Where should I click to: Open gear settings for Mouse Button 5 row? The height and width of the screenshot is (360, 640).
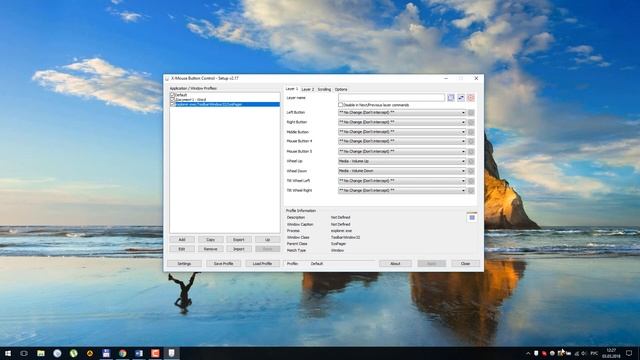[471, 151]
